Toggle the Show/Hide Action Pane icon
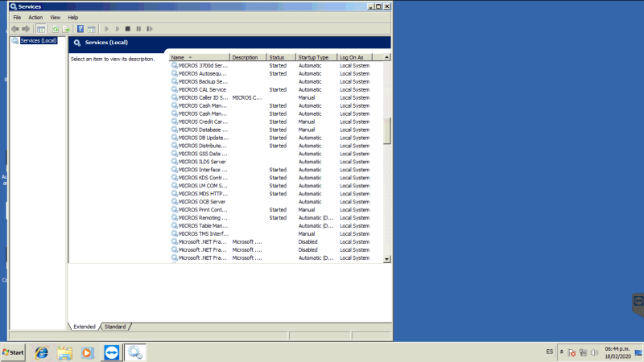 [x=92, y=29]
